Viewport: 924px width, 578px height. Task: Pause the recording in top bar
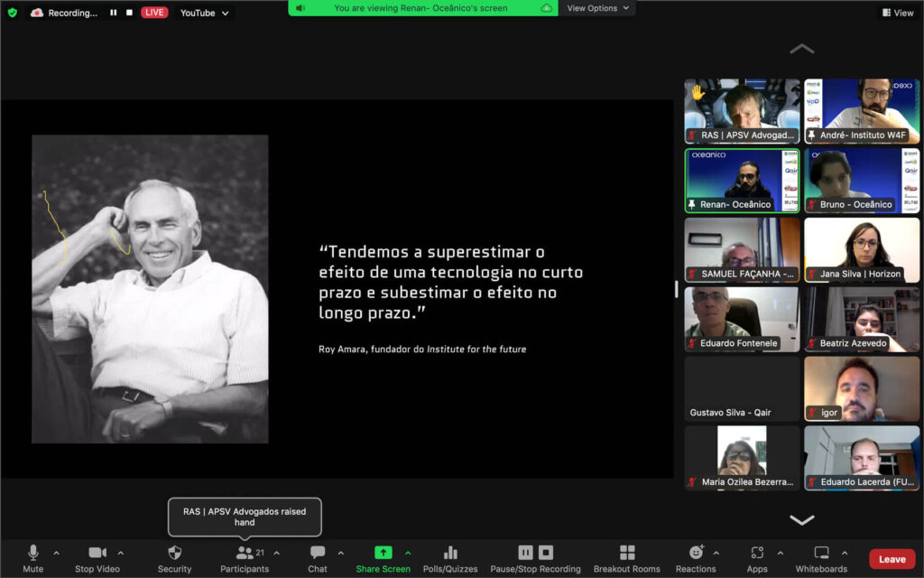[x=114, y=13]
